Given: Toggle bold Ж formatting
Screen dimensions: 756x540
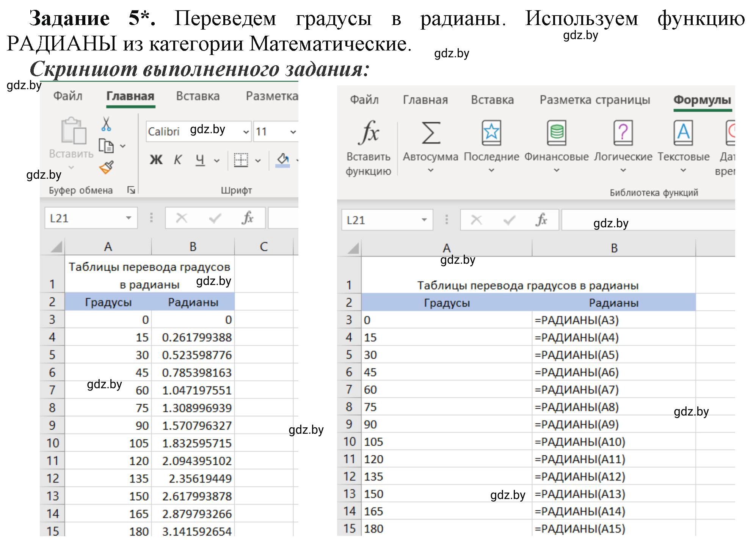Looking at the screenshot, I should tap(156, 160).
